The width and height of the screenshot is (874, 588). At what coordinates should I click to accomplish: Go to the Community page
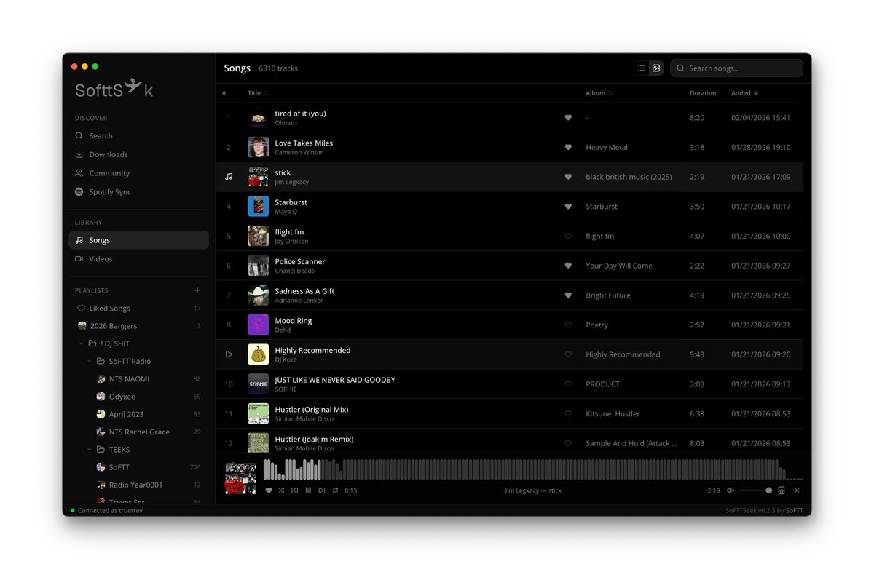[x=138, y=173]
